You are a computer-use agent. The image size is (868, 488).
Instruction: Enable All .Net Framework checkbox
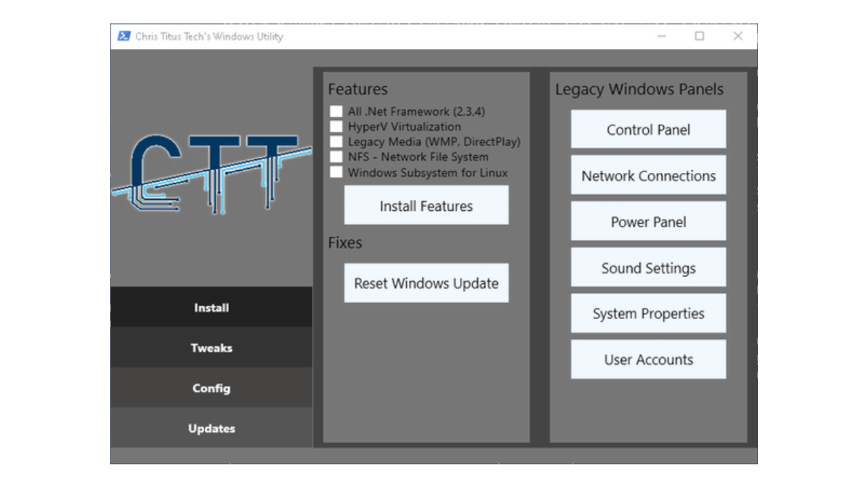click(336, 111)
